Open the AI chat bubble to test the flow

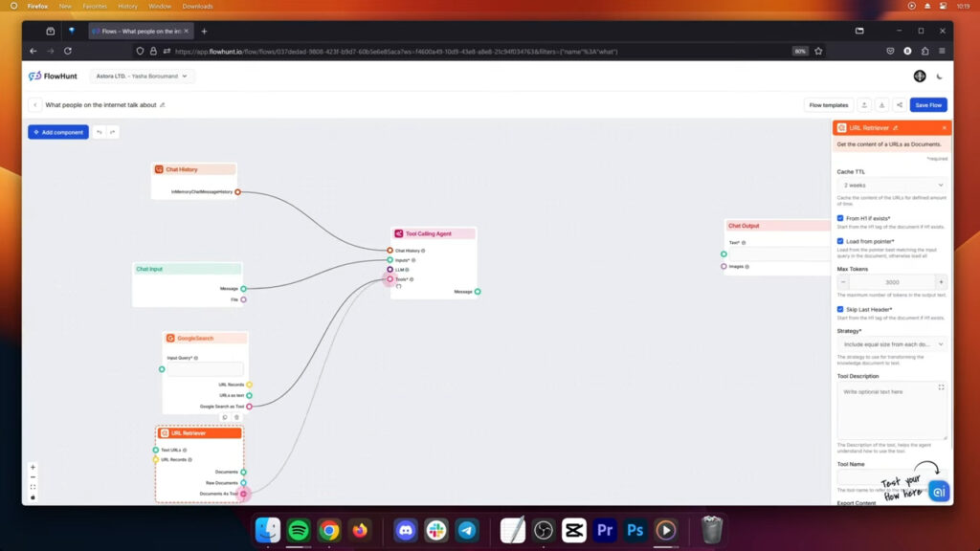click(x=938, y=490)
